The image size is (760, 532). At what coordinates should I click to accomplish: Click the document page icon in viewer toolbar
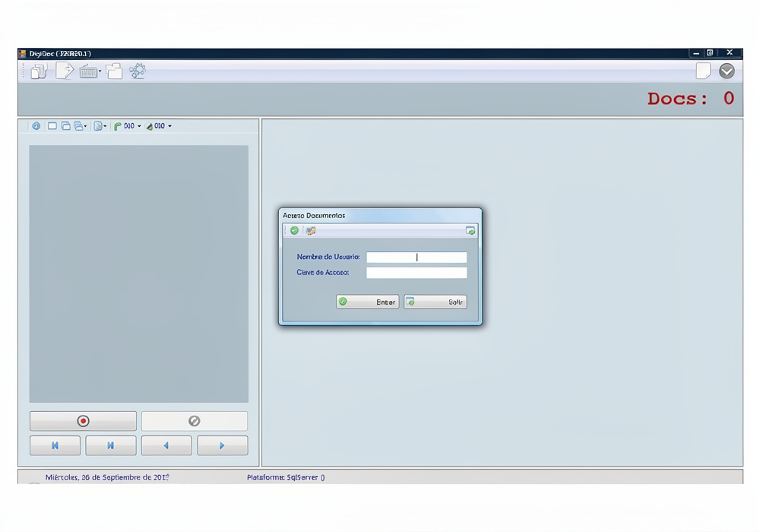(x=98, y=126)
